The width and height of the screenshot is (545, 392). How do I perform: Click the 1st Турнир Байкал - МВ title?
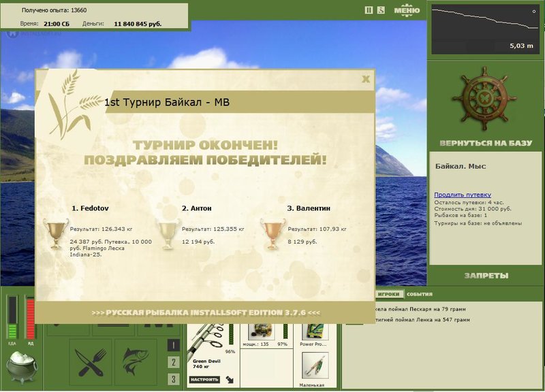[x=167, y=102]
